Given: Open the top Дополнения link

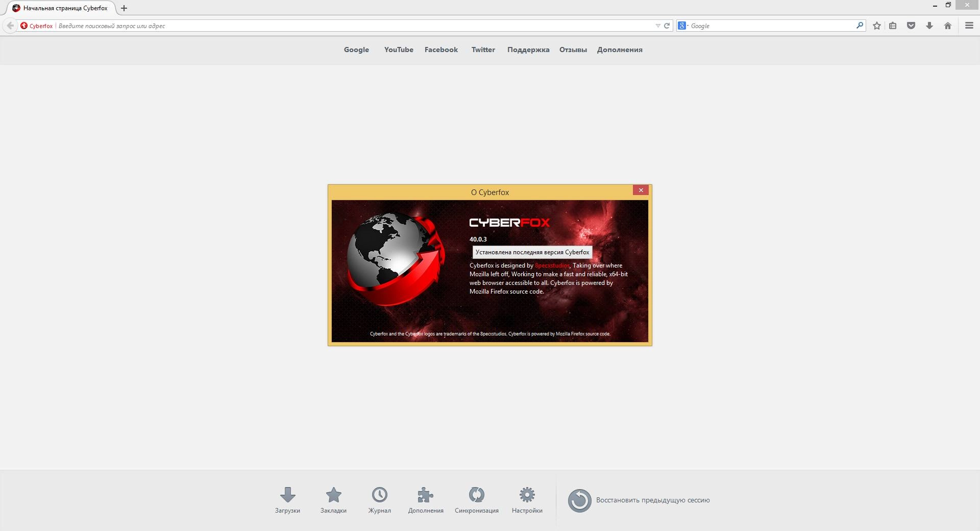Looking at the screenshot, I should click(x=620, y=50).
